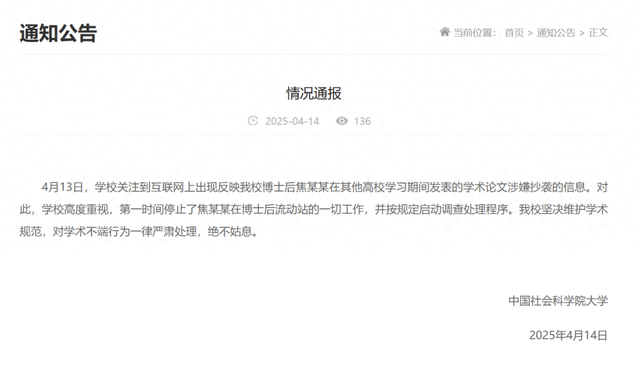Click the 当前位置 label in the breadcrumb
Image resolution: width=640 pixels, height=366 pixels.
[x=474, y=32]
